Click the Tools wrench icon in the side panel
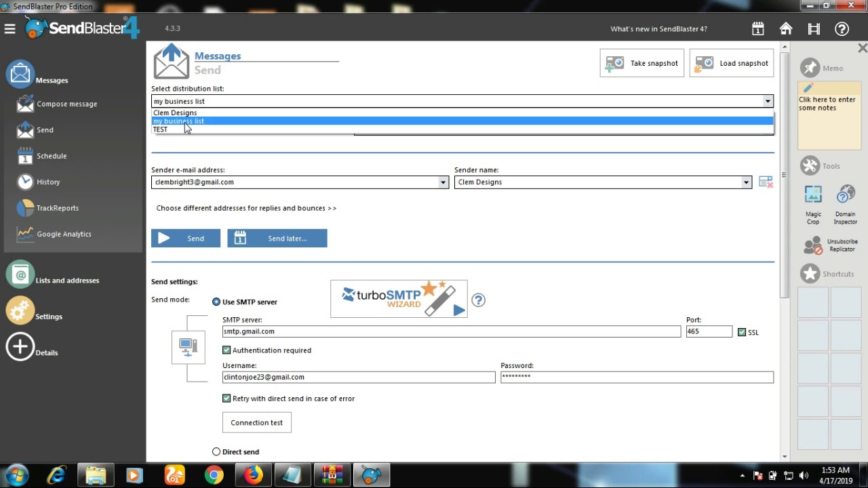Viewport: 868px width, 488px height. (810, 165)
